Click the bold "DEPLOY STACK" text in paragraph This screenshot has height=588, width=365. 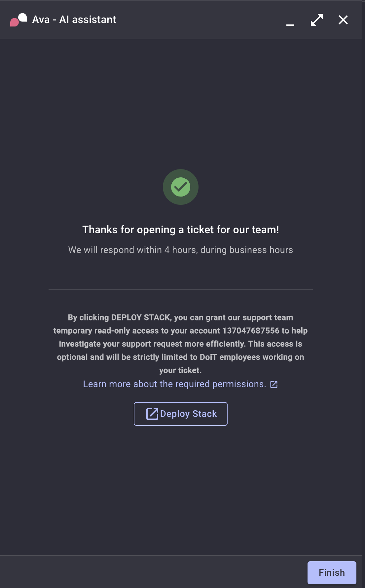(x=141, y=317)
